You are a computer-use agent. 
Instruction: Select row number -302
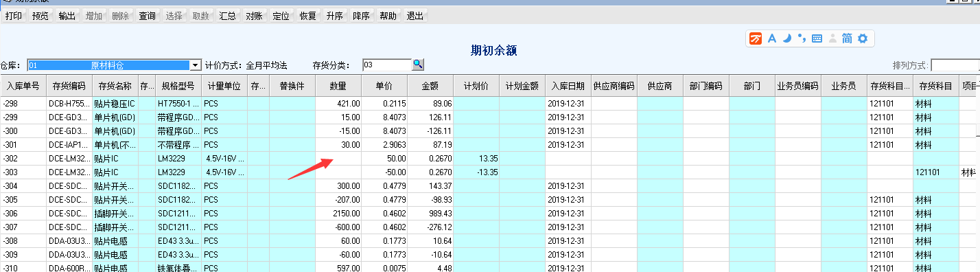point(23,158)
